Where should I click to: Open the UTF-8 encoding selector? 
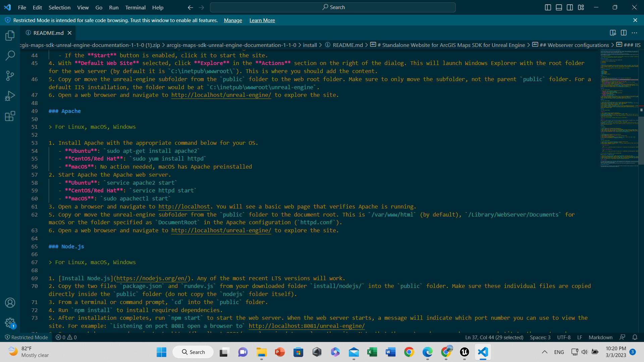point(563,338)
